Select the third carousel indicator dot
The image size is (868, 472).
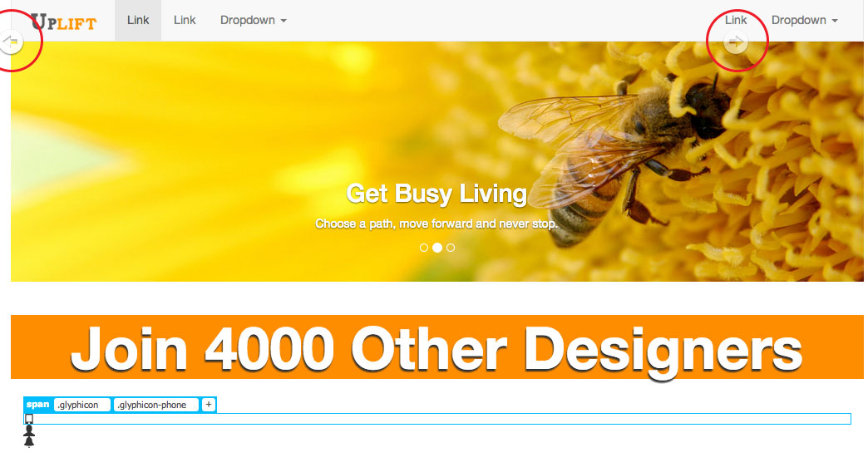point(451,248)
